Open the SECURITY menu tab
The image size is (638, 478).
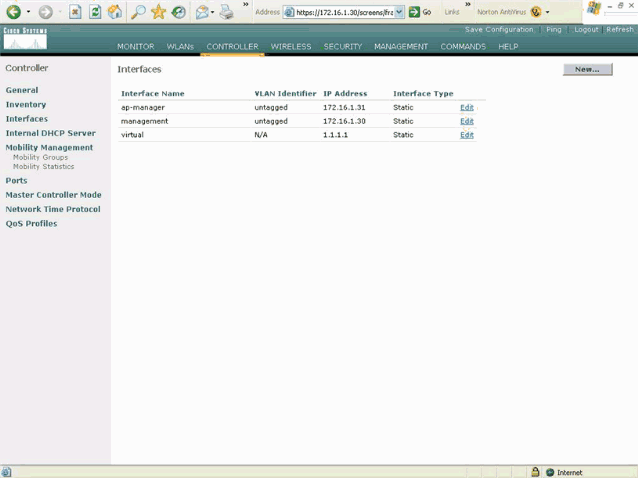point(343,46)
